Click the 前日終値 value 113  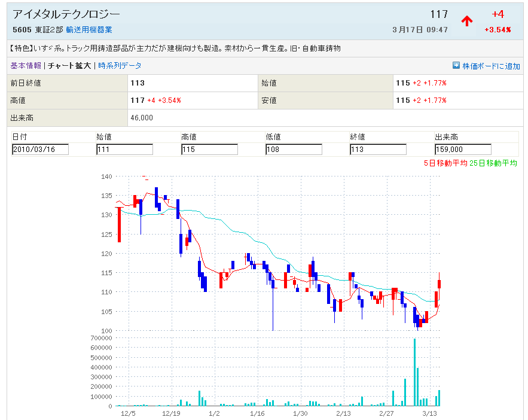tap(138, 83)
